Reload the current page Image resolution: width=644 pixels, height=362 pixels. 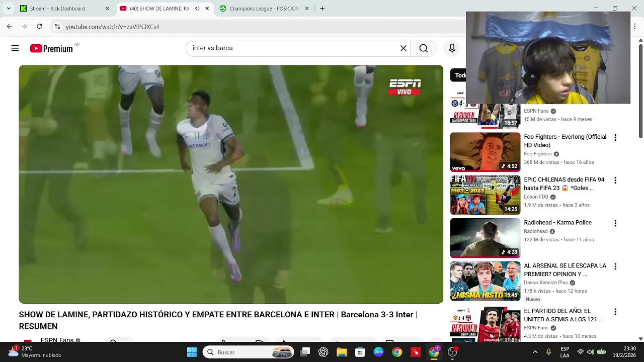39,26
